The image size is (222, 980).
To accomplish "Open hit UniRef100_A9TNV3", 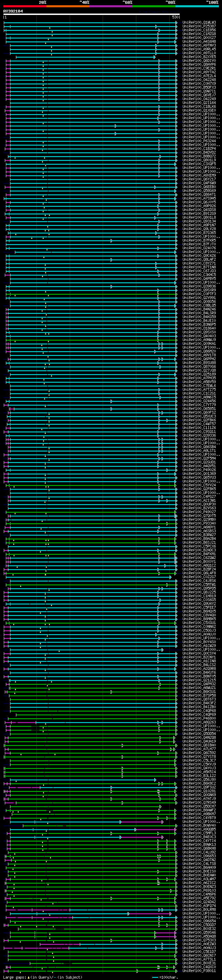I will click(199, 45).
